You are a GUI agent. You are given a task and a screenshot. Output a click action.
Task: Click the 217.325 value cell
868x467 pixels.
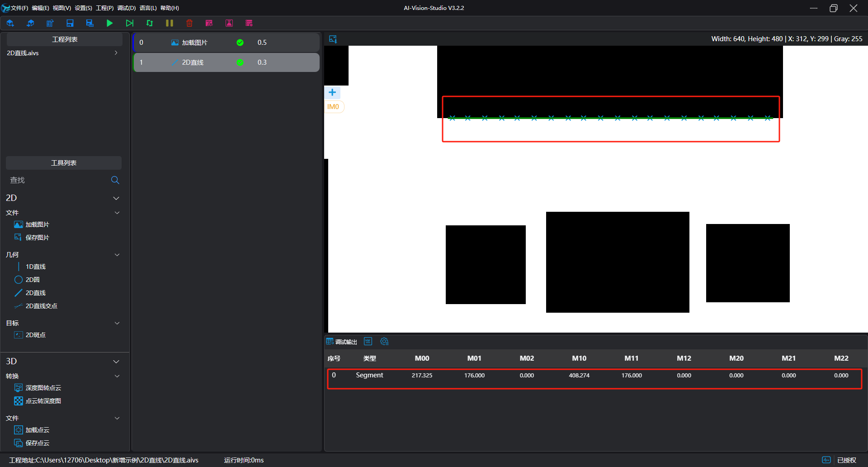coord(422,376)
